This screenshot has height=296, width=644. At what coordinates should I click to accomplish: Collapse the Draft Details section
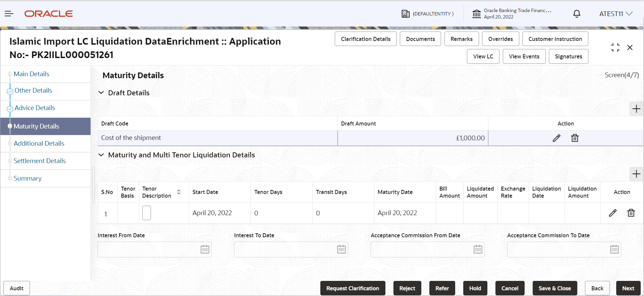pyautogui.click(x=101, y=93)
